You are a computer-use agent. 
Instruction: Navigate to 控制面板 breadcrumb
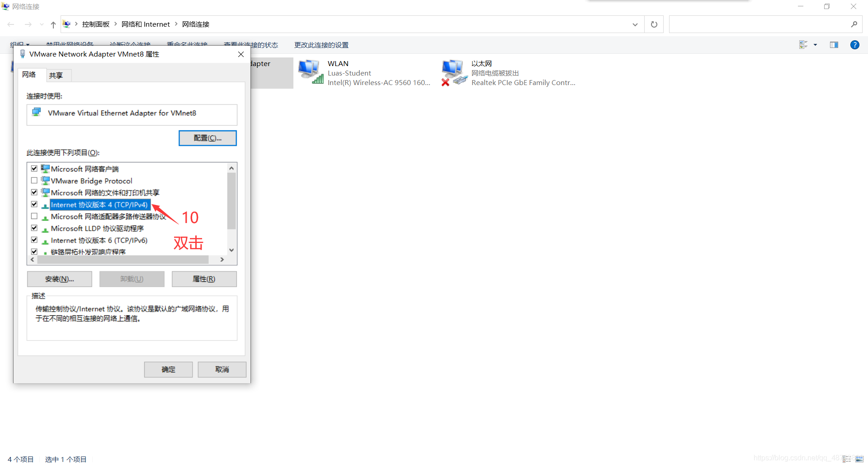point(96,24)
